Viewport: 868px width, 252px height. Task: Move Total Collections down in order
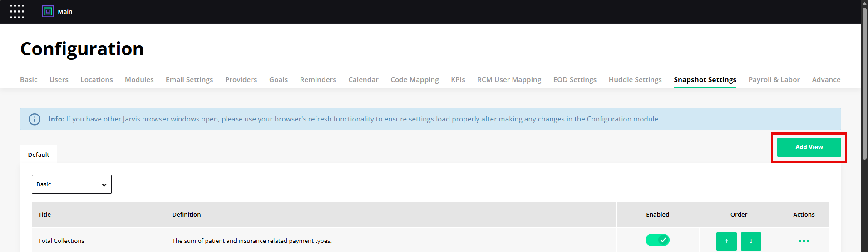751,241
